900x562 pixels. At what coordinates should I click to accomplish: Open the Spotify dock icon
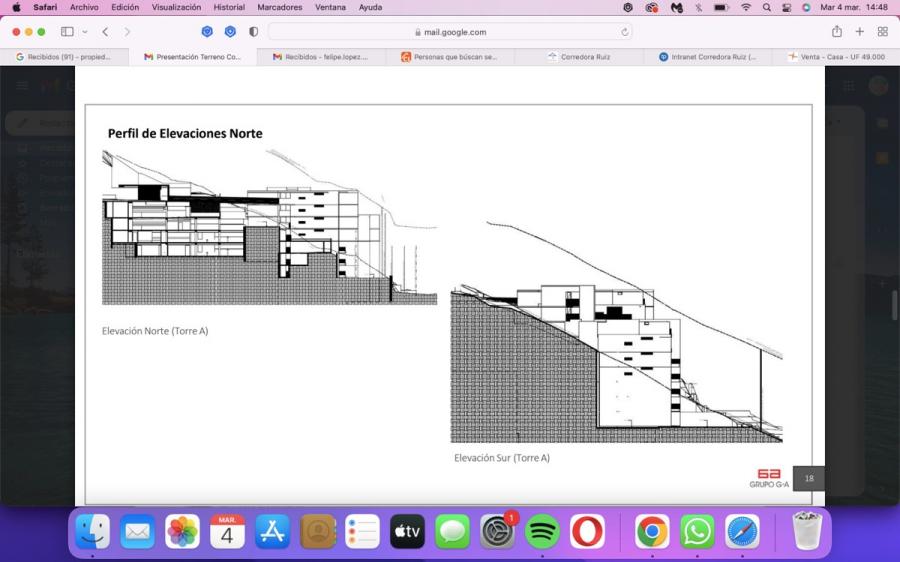[x=542, y=532]
